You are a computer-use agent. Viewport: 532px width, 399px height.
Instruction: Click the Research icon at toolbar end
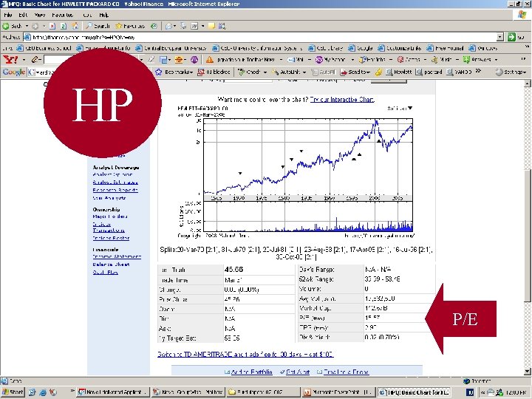click(x=222, y=26)
